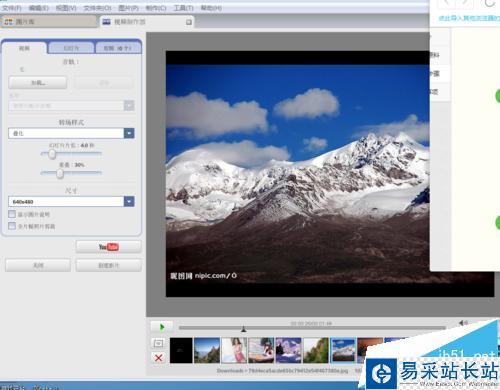
Task: Remove selected slide with red X
Action: (159, 358)
